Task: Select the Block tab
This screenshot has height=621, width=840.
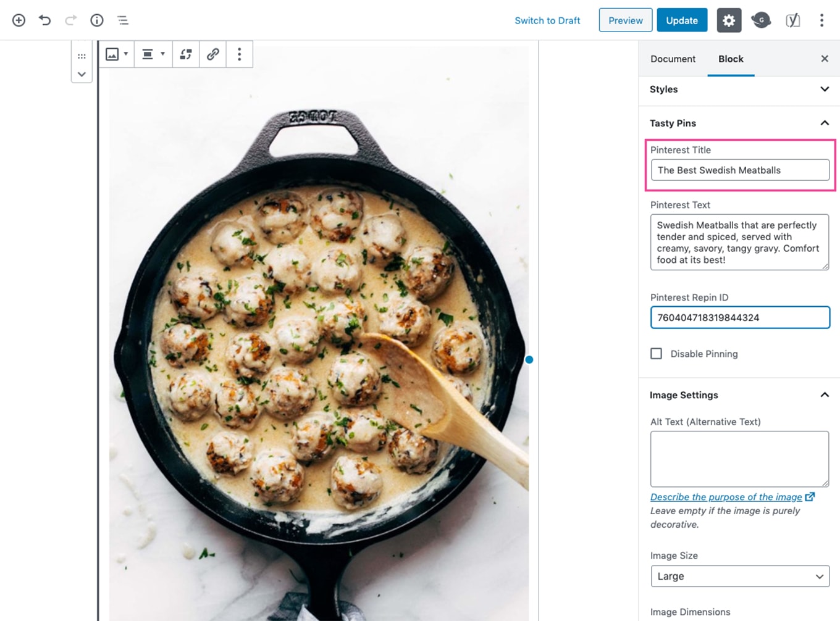Action: [731, 59]
